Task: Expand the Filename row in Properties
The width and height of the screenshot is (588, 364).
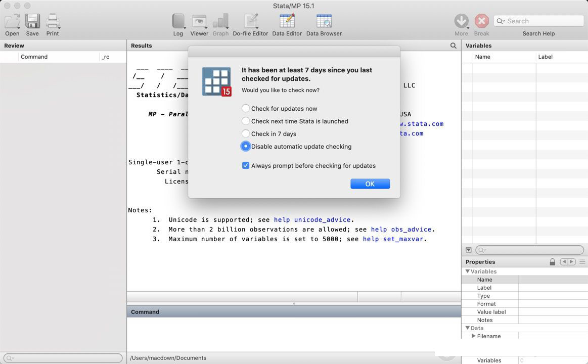Action: (474, 336)
